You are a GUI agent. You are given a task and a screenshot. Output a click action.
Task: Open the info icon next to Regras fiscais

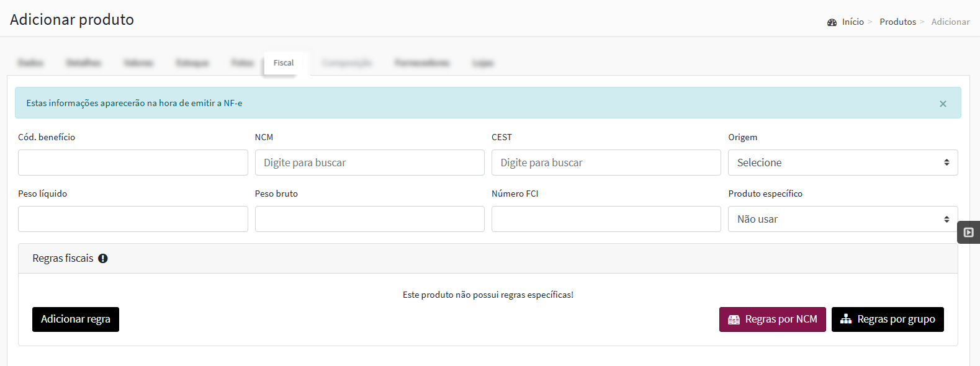point(103,259)
